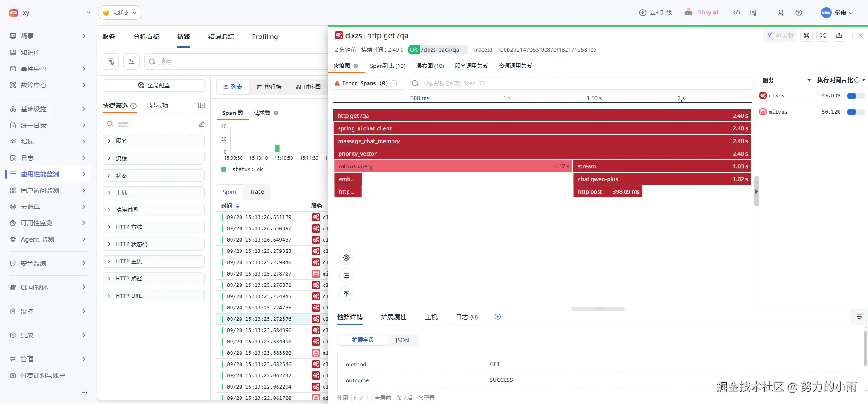Open the Obsy AI assistant
Viewport: 868px width, 404px height.
(702, 13)
